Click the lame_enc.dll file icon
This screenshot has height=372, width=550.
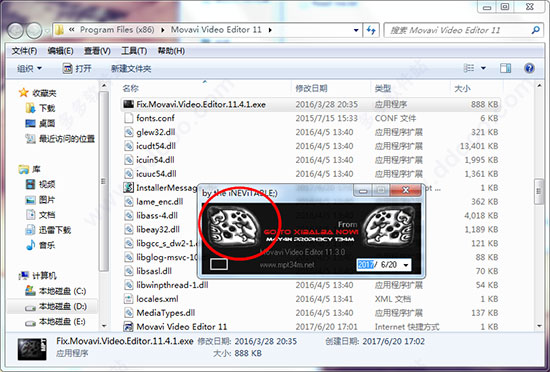[x=129, y=202]
